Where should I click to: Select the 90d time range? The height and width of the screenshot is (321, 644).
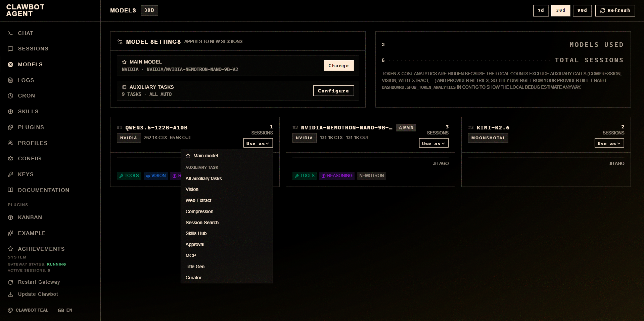point(582,10)
